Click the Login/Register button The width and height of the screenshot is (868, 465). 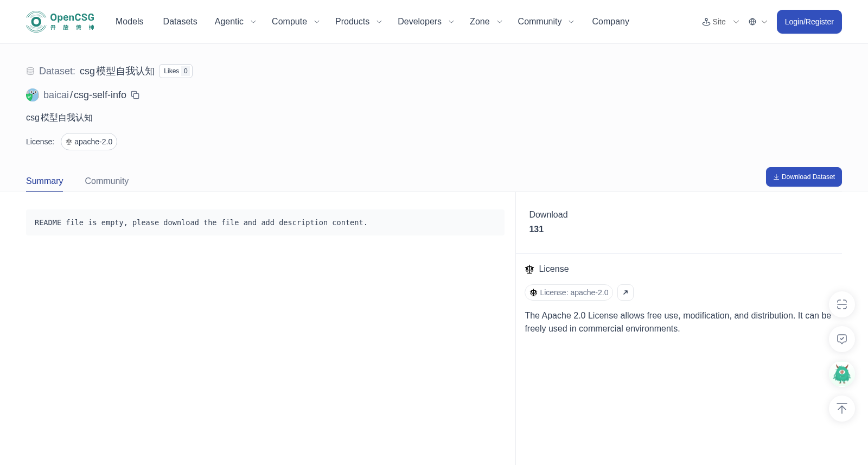[809, 22]
